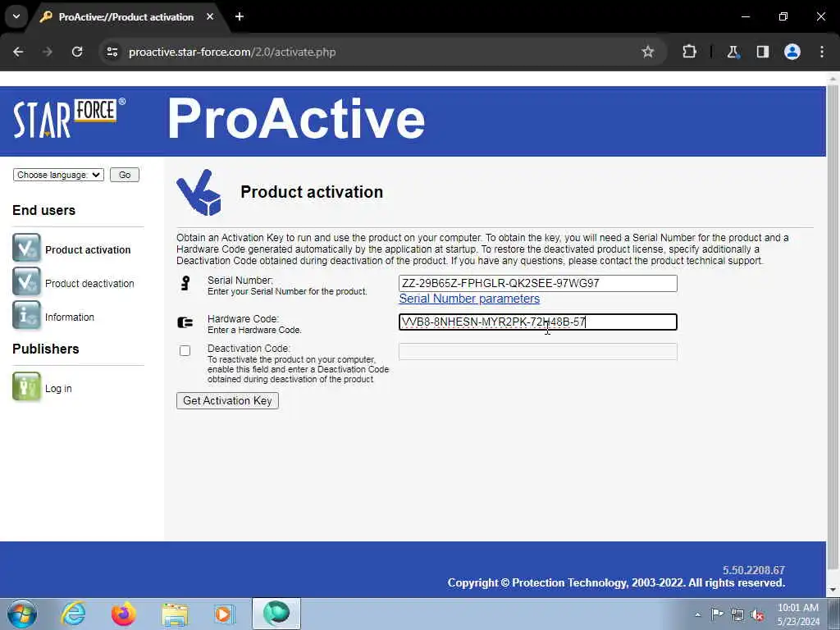Select the ProActive://Product activation tab

click(126, 17)
